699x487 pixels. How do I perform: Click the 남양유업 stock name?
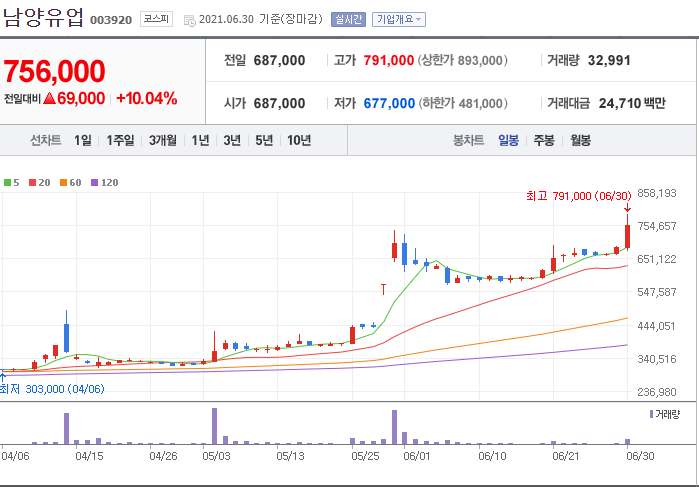pyautogui.click(x=43, y=18)
